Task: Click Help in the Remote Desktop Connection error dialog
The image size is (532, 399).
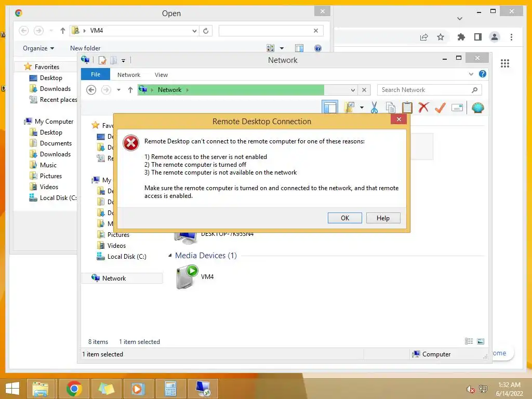Action: (383, 218)
